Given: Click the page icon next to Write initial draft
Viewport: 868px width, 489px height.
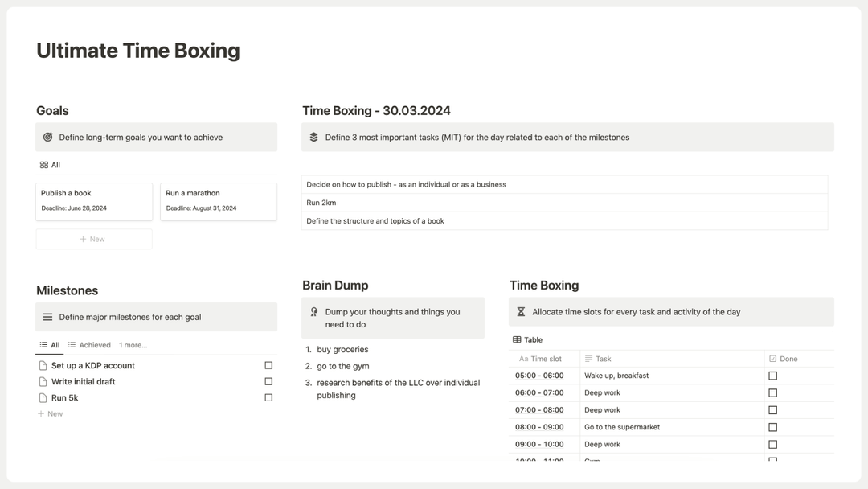Looking at the screenshot, I should point(41,381).
